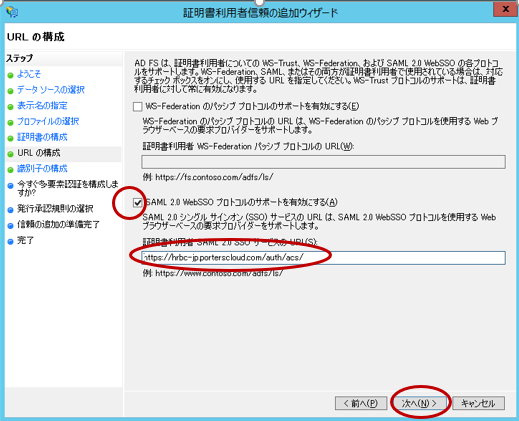Select 発行承認規則の選択 step
Image resolution: width=519 pixels, height=421 pixels.
point(55,209)
